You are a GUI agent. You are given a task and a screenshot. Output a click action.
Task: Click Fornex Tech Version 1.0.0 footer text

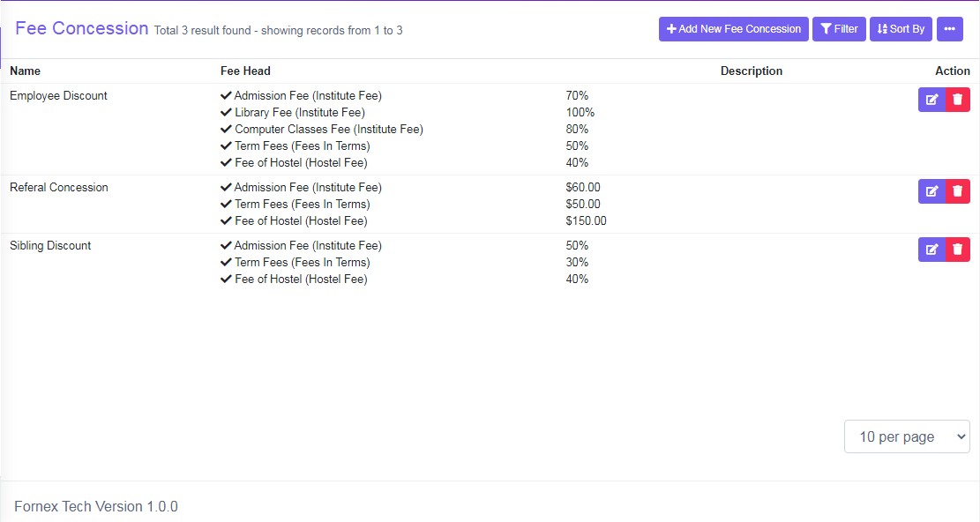pos(96,506)
